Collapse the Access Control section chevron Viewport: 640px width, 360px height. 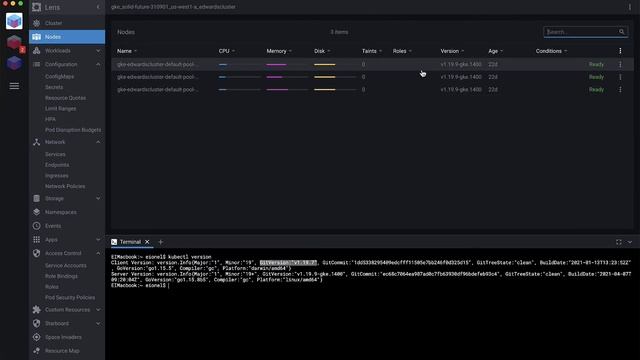pyautogui.click(x=98, y=253)
